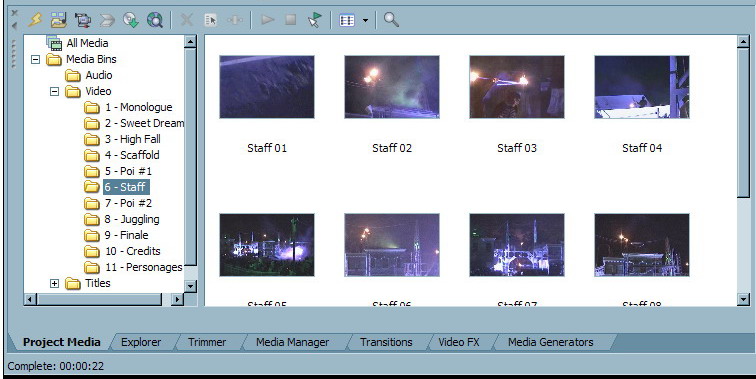Click tree horizontal scrollbar right arrow
Screen dimensions: 756x379
point(177,299)
